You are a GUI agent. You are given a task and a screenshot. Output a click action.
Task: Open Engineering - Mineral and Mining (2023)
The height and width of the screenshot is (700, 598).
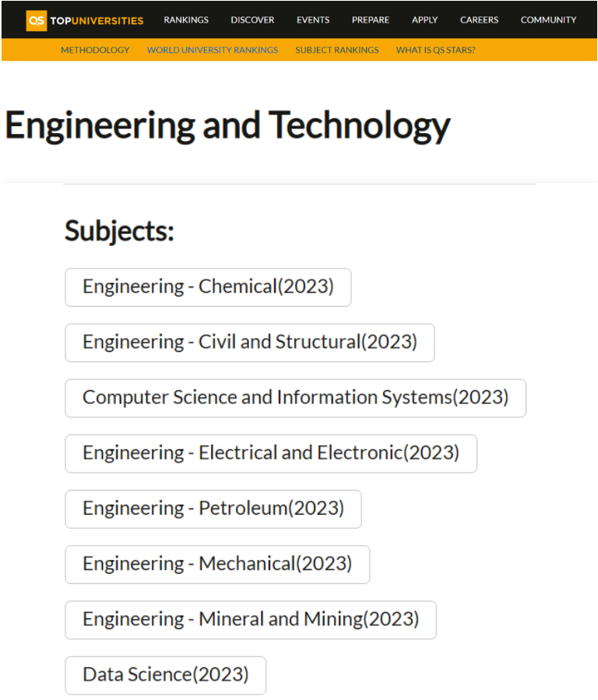[x=250, y=619]
